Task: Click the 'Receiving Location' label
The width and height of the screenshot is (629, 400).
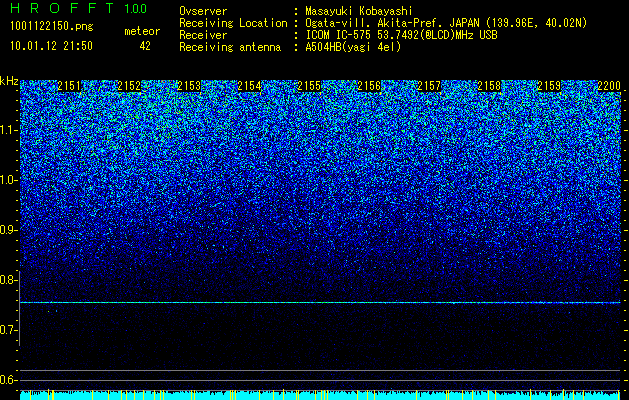Action: coord(233,23)
